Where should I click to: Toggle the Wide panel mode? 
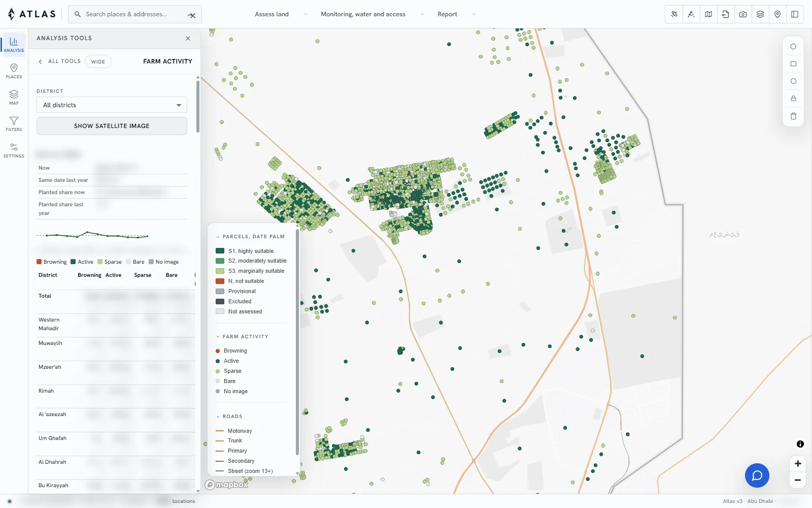[x=98, y=61]
